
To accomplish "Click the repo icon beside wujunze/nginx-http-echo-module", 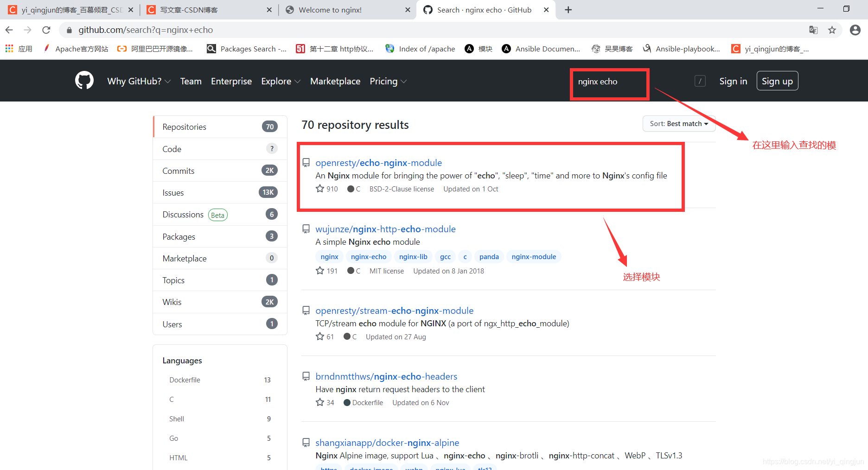I will [x=306, y=229].
